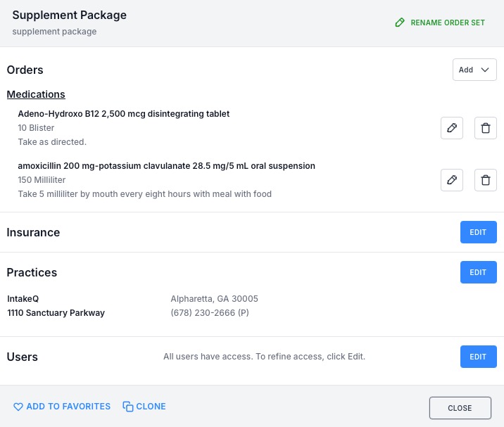Click the IntakeQ practice name
Screen dimensions: 504x427
click(x=23, y=299)
